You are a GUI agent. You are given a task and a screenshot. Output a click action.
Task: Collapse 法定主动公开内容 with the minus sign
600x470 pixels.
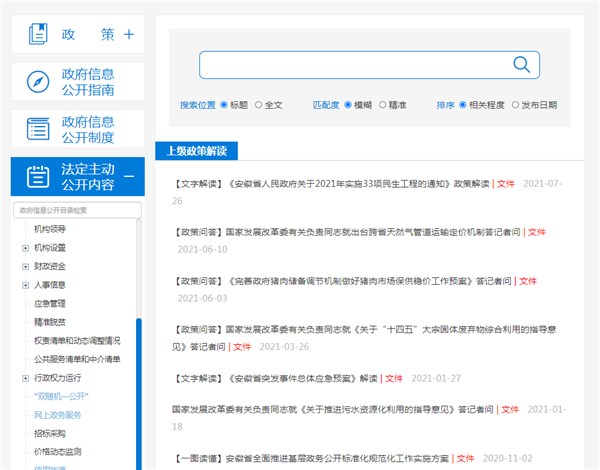coord(129,176)
